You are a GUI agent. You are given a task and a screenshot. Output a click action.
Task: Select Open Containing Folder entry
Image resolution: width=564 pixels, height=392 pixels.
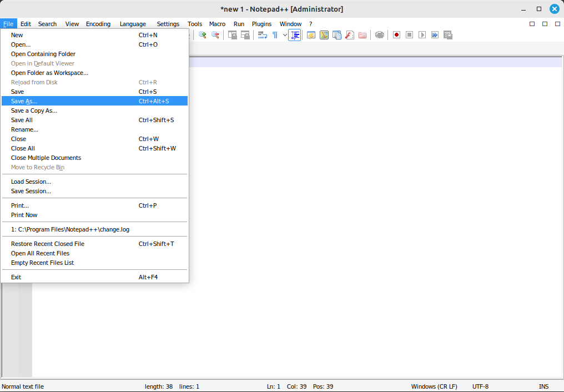pos(94,54)
